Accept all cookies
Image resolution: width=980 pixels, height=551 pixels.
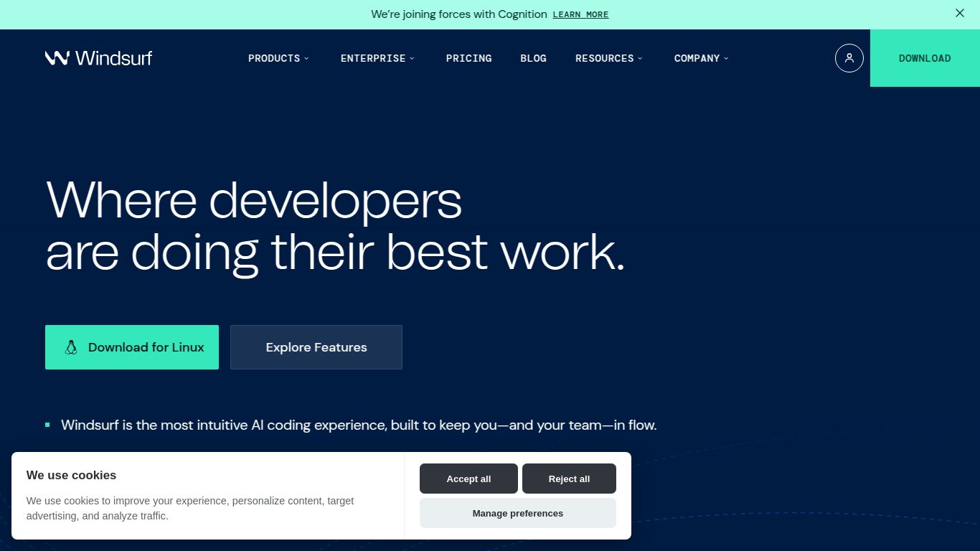click(468, 479)
